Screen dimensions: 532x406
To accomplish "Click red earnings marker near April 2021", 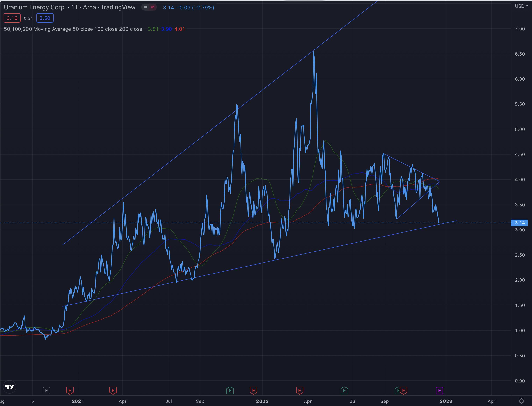I will point(113,390).
